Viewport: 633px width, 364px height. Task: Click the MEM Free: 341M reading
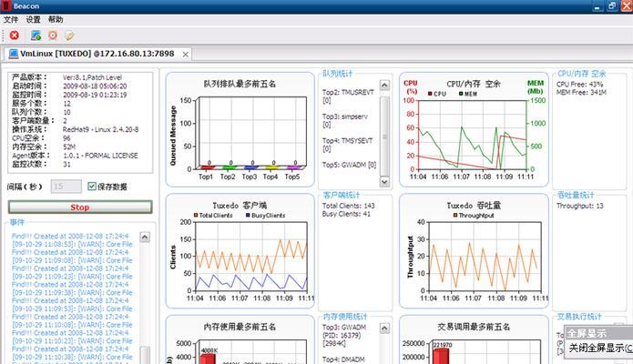(x=581, y=93)
